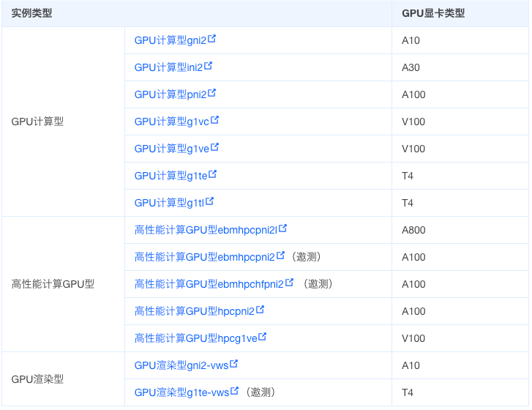Click external link icon beside GPU计算型gni2

pos(212,40)
